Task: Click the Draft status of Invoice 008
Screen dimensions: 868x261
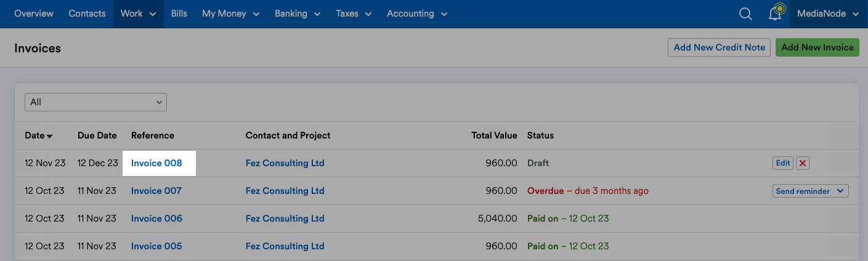Action: tap(538, 163)
